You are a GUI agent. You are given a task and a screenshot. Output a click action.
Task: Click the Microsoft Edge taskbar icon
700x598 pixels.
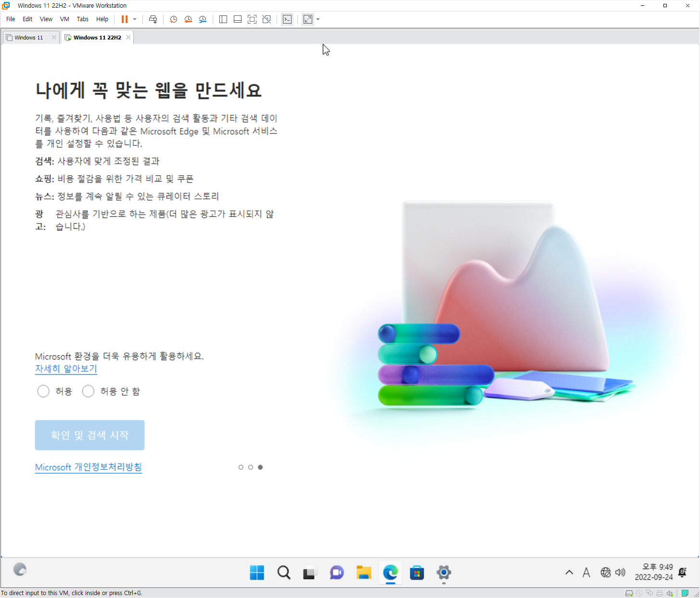(x=390, y=572)
